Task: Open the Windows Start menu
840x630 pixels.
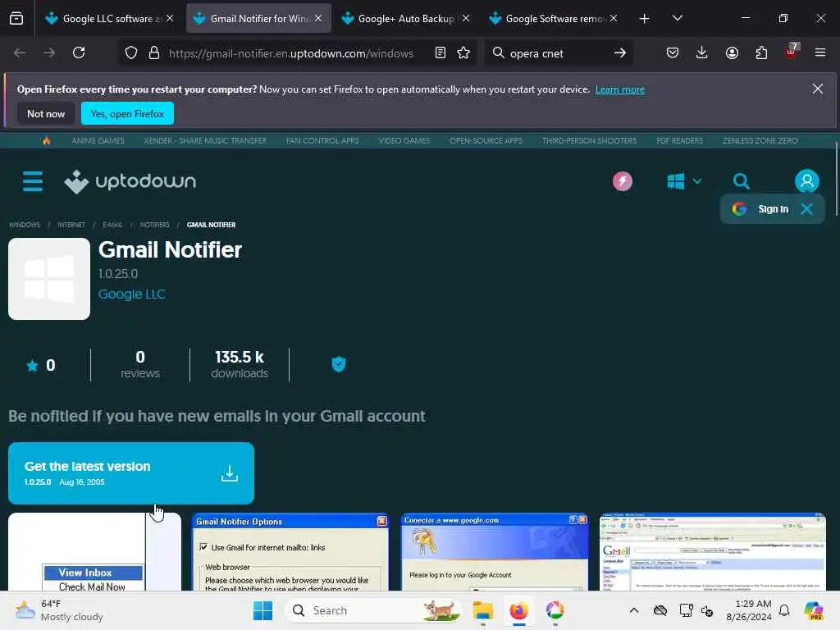Action: click(x=262, y=610)
